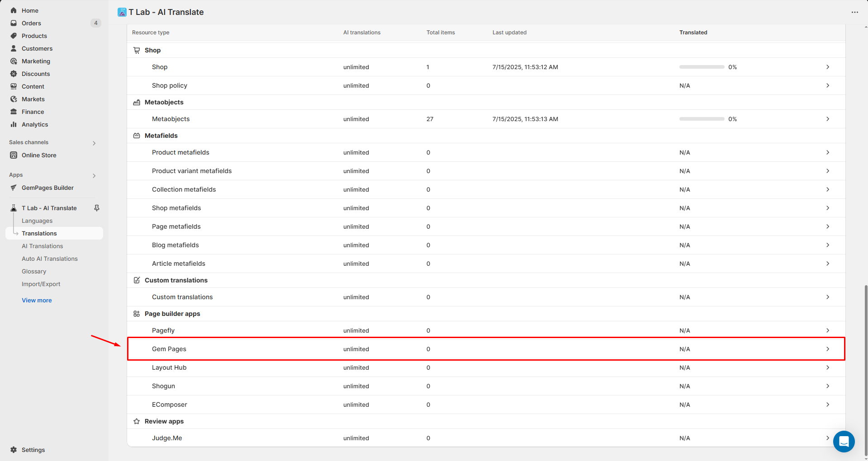Open the Glossary section
Viewport: 868px width, 461px height.
click(34, 271)
